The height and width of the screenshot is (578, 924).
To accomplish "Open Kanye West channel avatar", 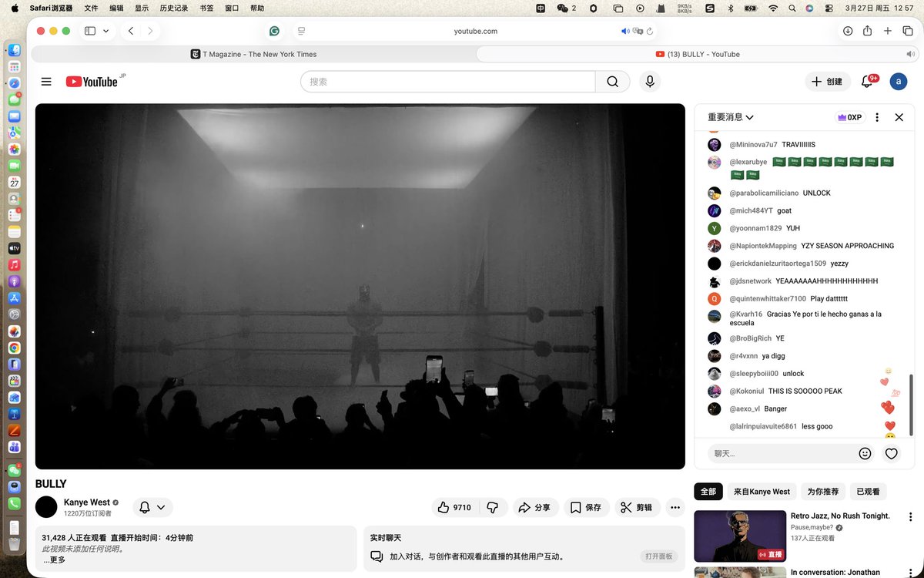I will click(46, 507).
